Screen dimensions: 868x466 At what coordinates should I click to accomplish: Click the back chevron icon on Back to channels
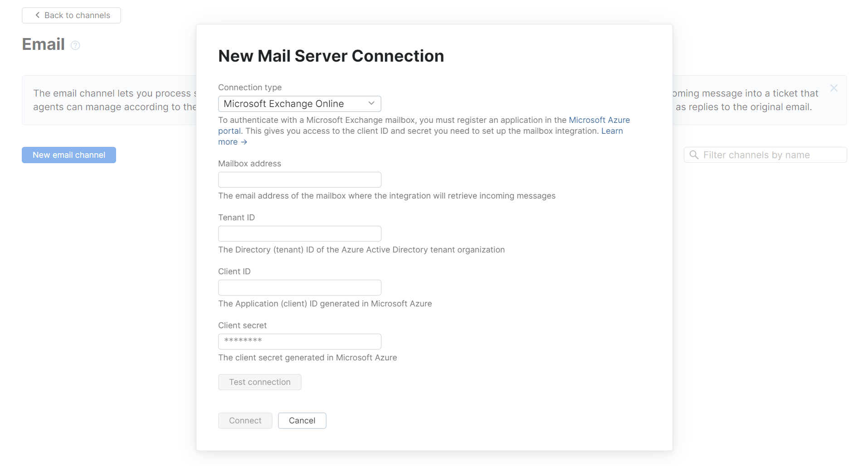(x=37, y=15)
